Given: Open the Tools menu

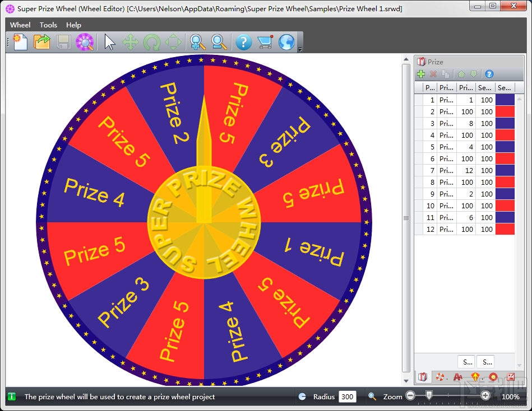Looking at the screenshot, I should (x=48, y=25).
